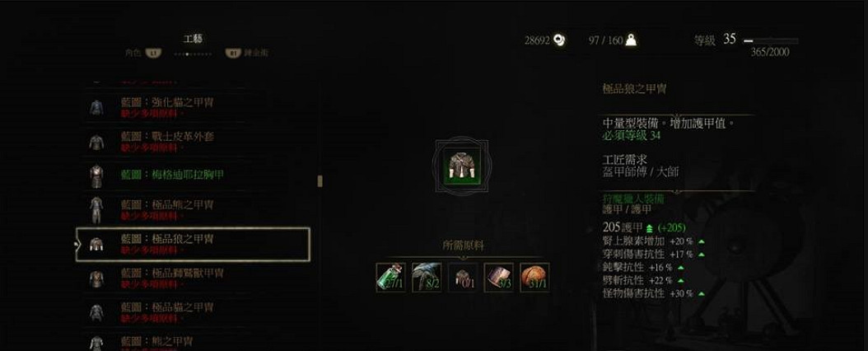Select blueprint 藍圖：強化貓之甲冑

coord(193,107)
